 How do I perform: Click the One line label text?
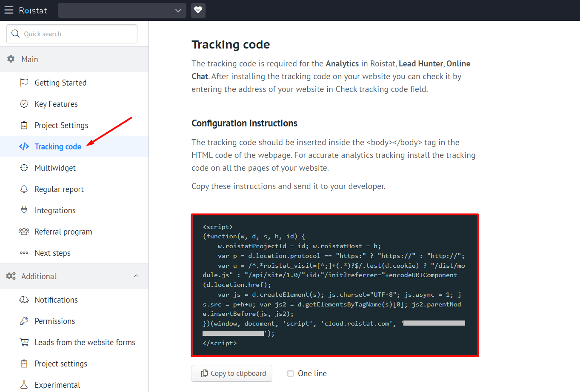tap(312, 373)
